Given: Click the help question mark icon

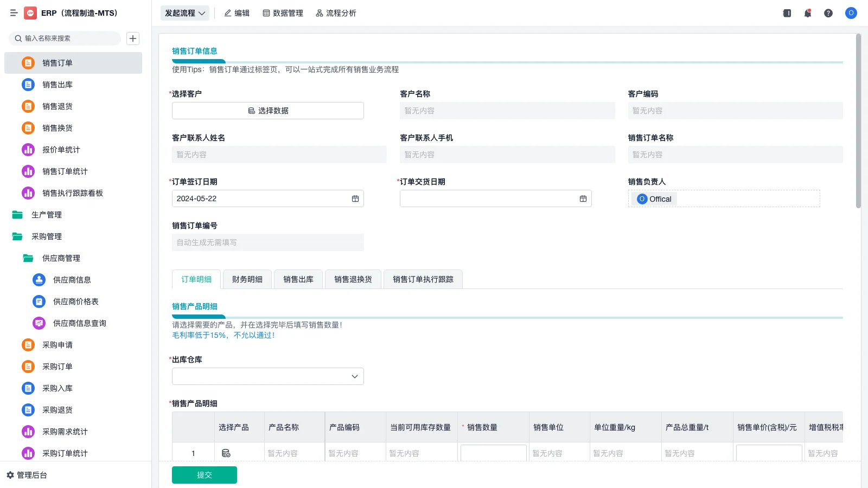Looking at the screenshot, I should pos(828,13).
